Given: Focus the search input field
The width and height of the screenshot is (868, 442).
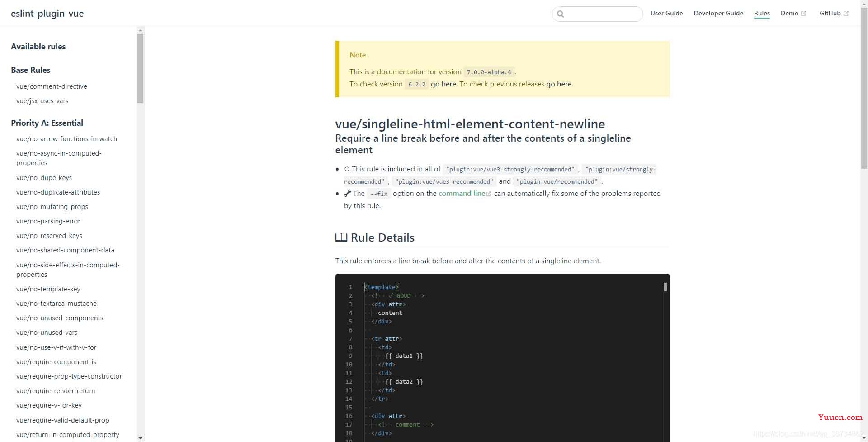Looking at the screenshot, I should 597,14.
